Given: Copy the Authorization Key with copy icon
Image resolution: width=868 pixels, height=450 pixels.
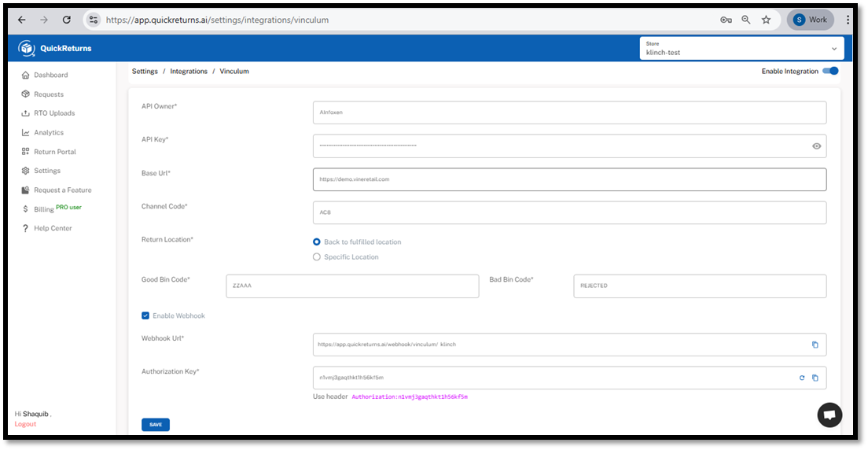Looking at the screenshot, I should (x=815, y=378).
